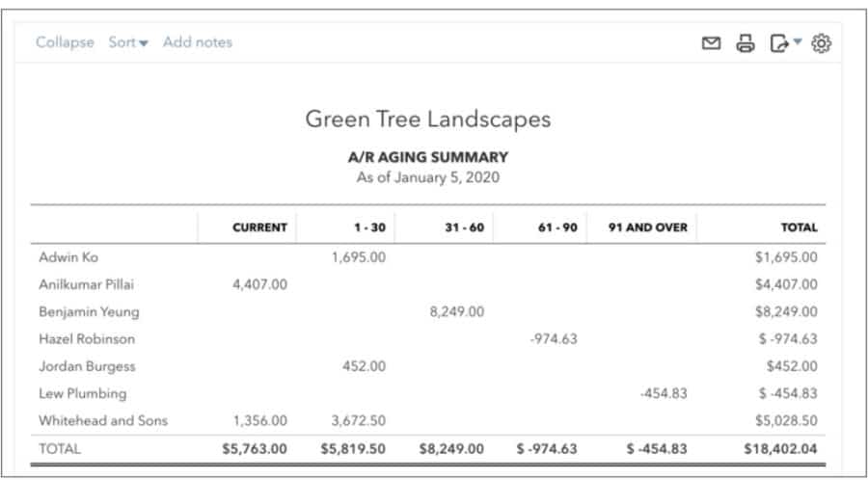Open Whitehead and Sons 3,672.50 amount

click(358, 421)
